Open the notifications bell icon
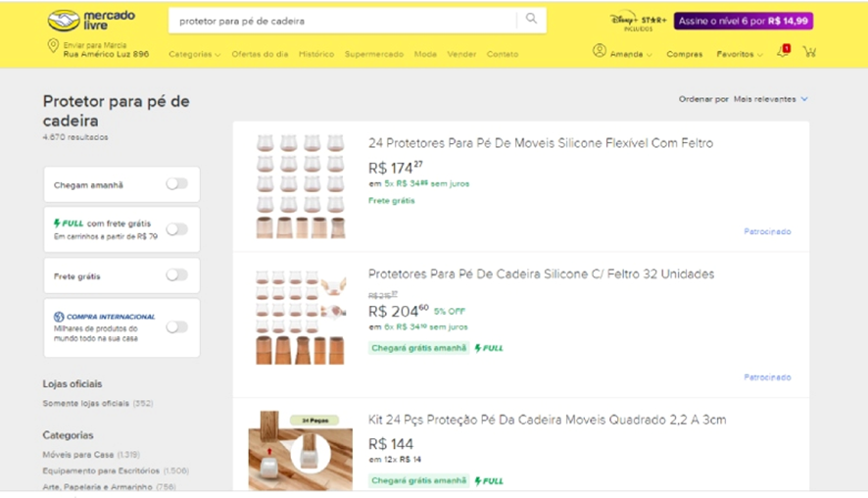 click(x=783, y=53)
